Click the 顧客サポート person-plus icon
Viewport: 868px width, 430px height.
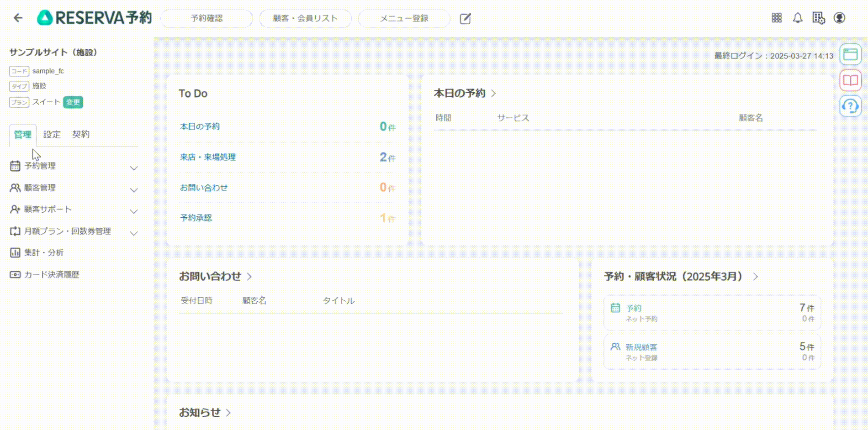(x=15, y=209)
